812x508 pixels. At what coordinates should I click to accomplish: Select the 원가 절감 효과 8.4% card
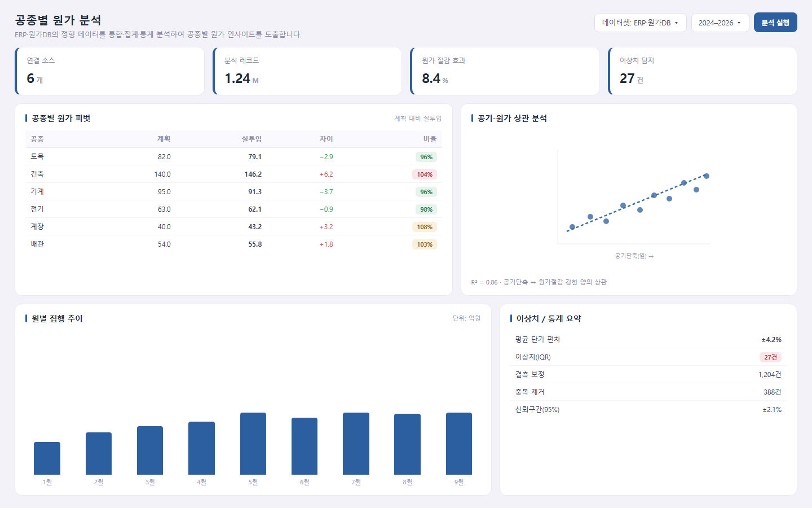(505, 71)
